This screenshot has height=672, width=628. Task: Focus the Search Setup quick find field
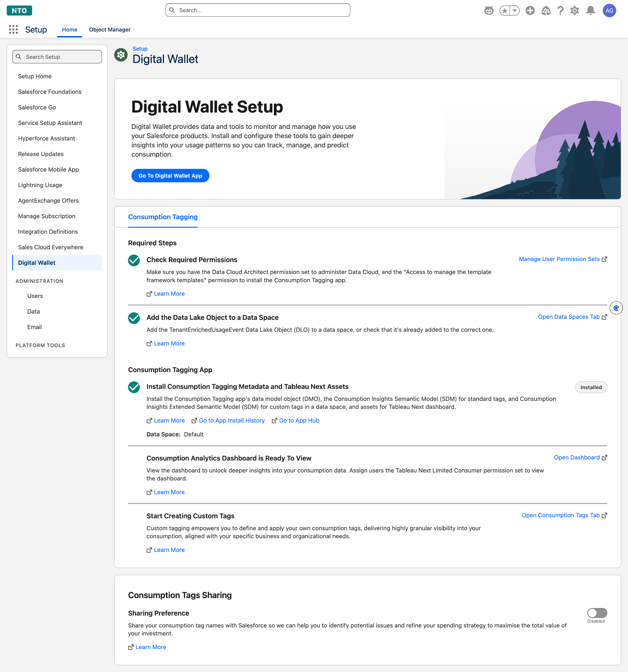point(57,57)
